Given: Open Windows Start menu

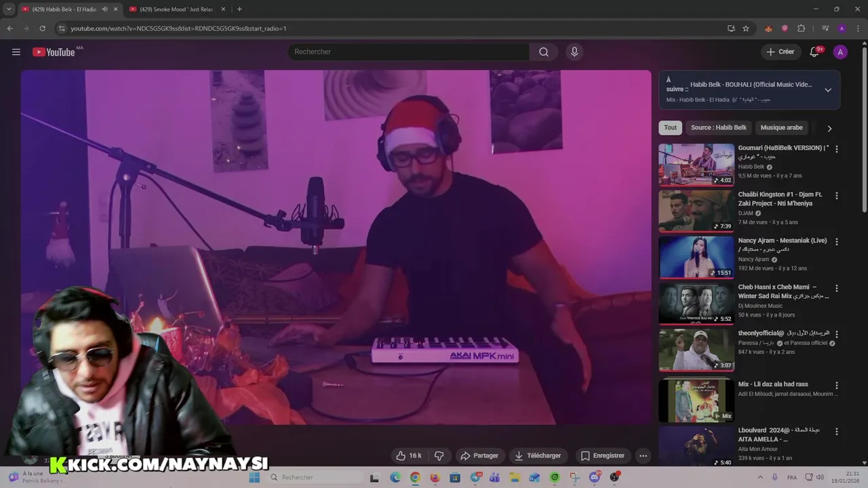Looking at the screenshot, I should [254, 478].
